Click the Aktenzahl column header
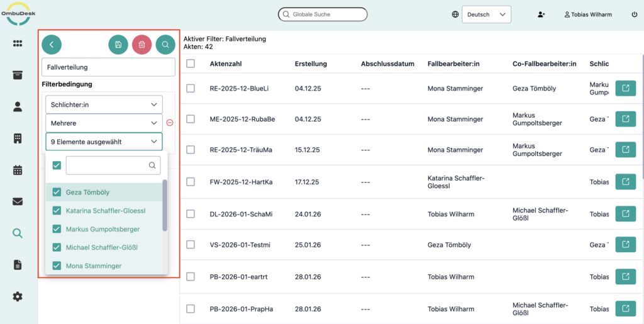The width and height of the screenshot is (644, 324). click(x=226, y=64)
